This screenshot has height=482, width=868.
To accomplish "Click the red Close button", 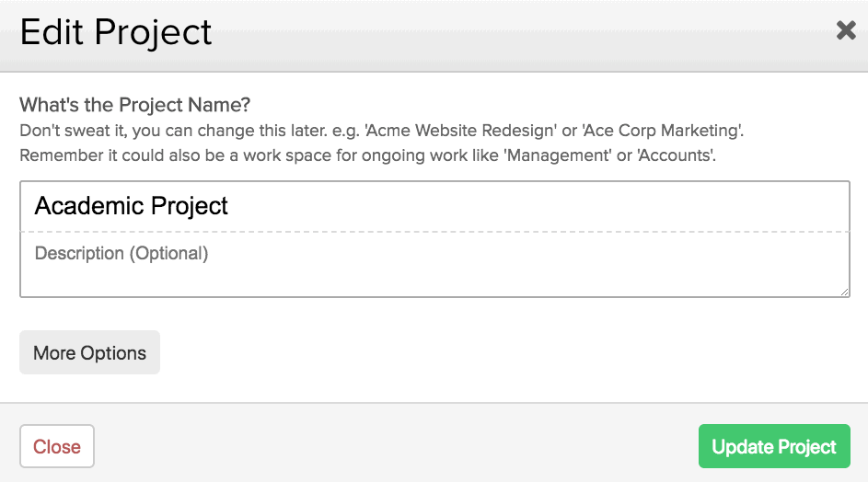I will click(x=57, y=446).
